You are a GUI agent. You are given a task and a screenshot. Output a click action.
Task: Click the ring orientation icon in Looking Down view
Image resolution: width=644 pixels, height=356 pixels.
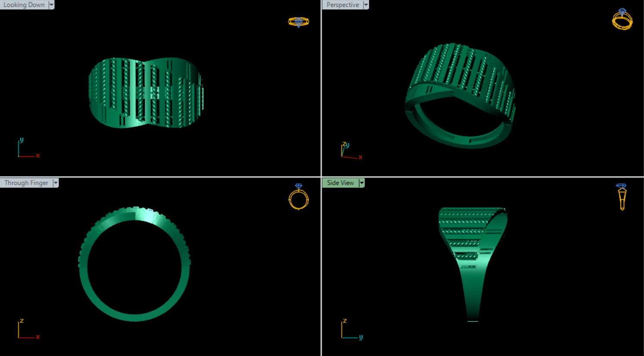tap(298, 22)
